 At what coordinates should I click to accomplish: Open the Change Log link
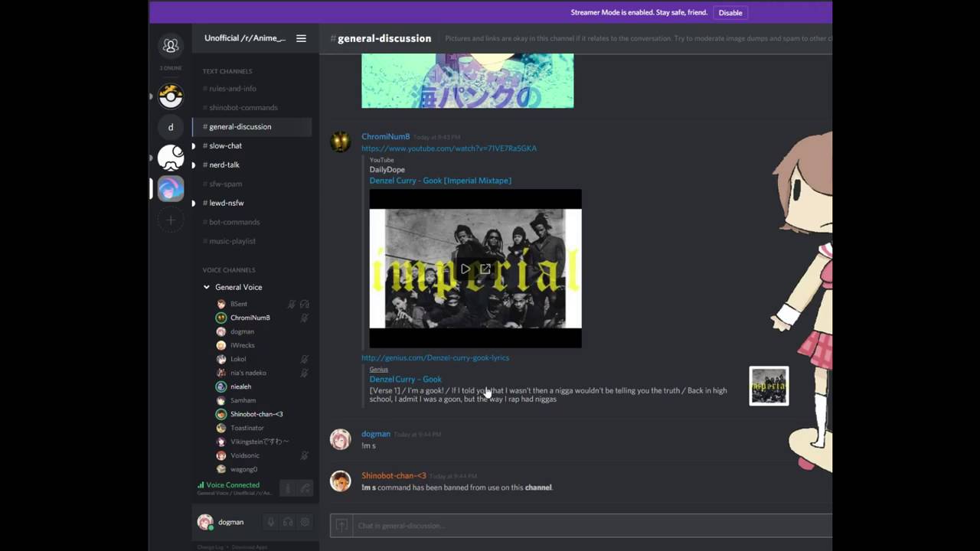(x=211, y=547)
